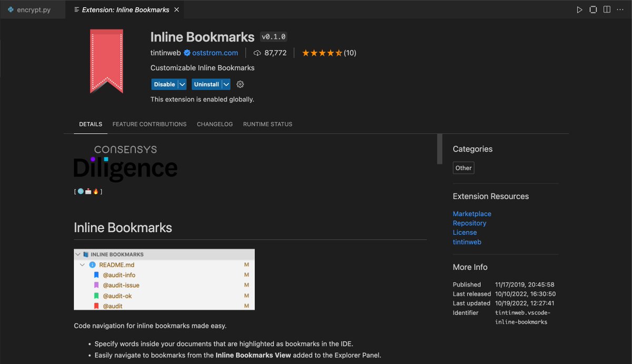632x364 pixels.
Task: Click the Python file icon on encrypt.py tab
Action: point(11,9)
